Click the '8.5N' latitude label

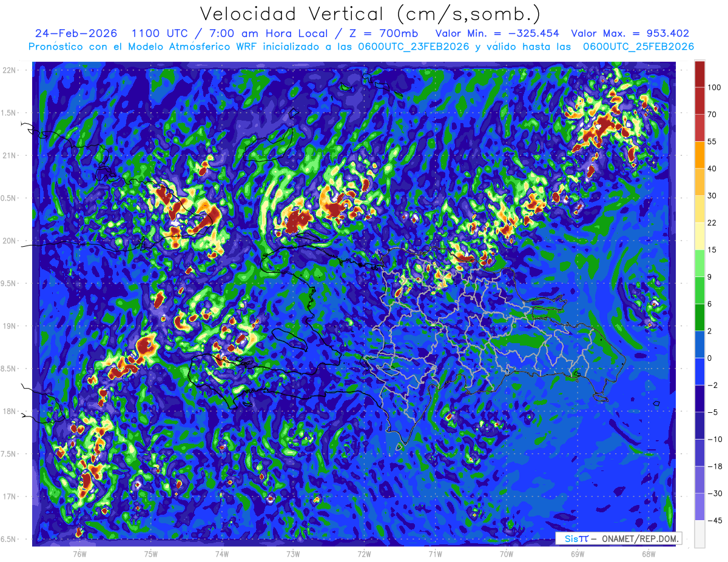pos(8,369)
